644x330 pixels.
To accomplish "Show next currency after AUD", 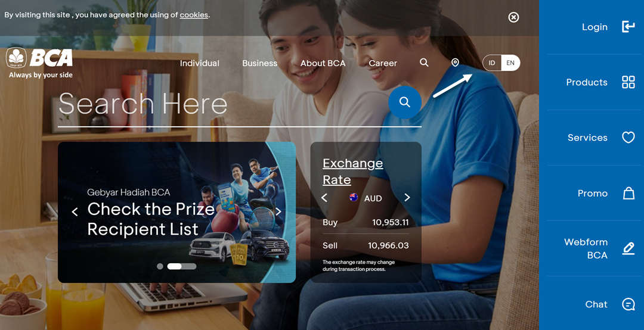I will click(x=407, y=198).
